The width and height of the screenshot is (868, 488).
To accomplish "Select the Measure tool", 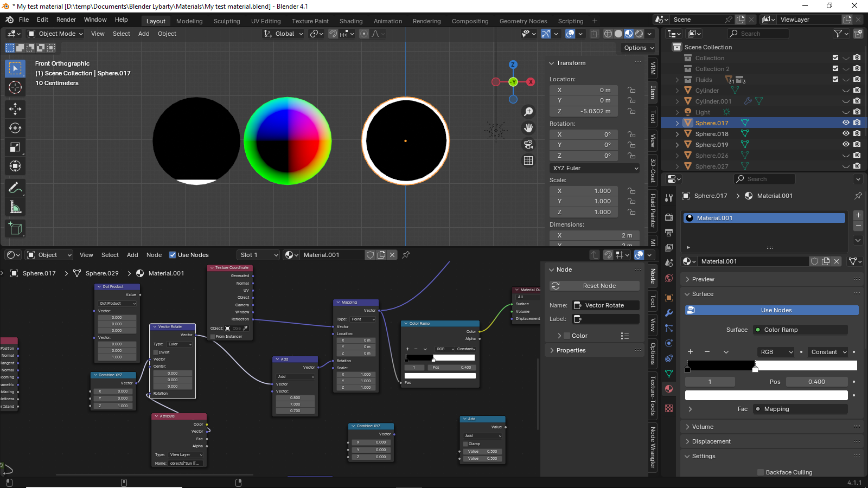I will click(x=15, y=207).
